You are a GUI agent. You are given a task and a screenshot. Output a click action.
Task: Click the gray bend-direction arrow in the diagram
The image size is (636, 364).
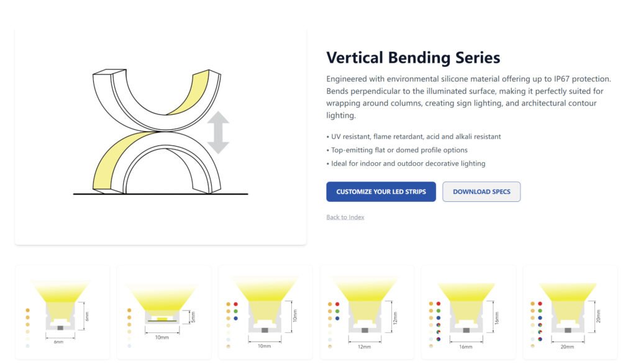tap(219, 132)
